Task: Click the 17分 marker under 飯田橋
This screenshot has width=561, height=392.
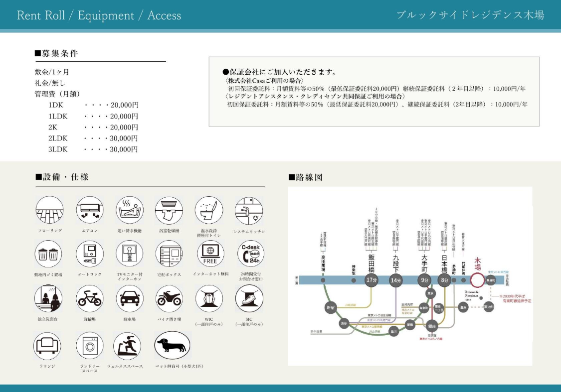Action: coord(372,280)
